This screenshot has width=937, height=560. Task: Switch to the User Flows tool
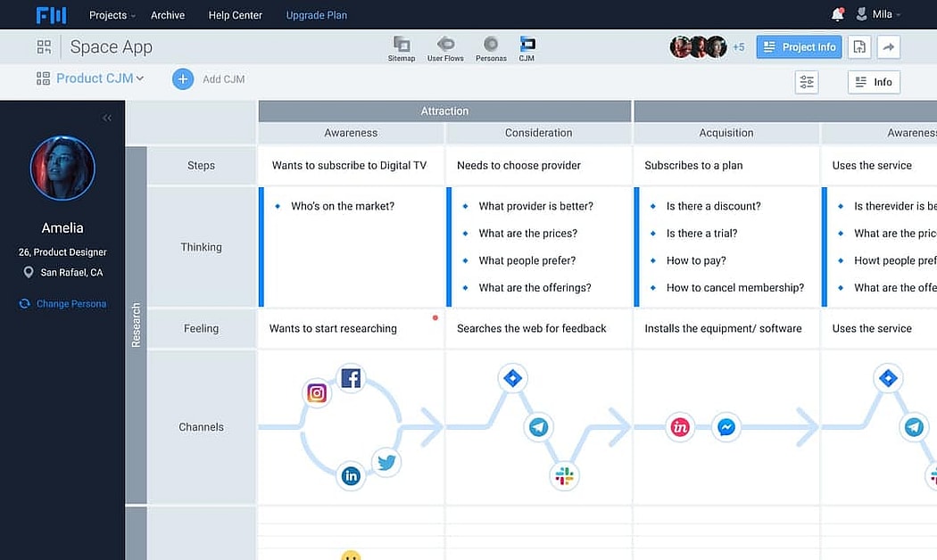click(x=445, y=48)
